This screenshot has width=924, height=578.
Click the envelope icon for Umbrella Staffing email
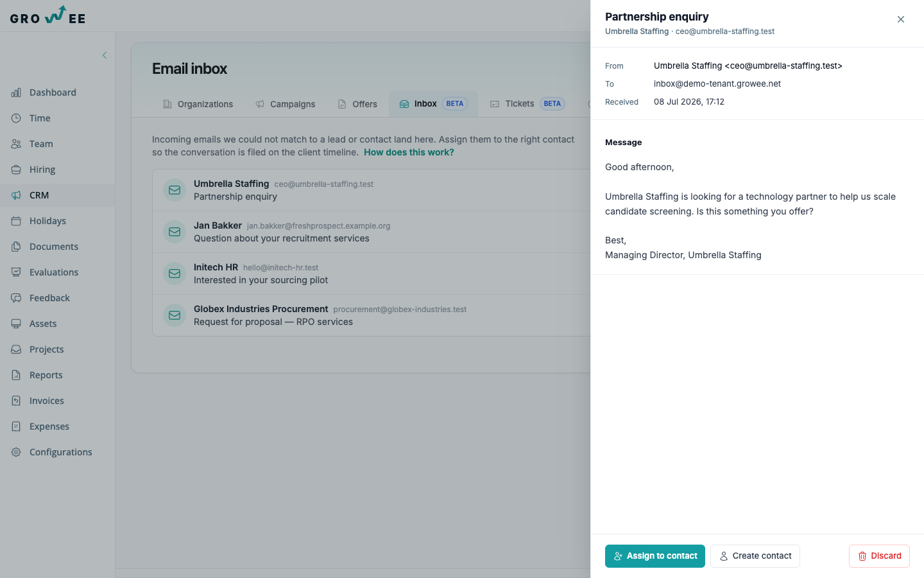(x=175, y=190)
